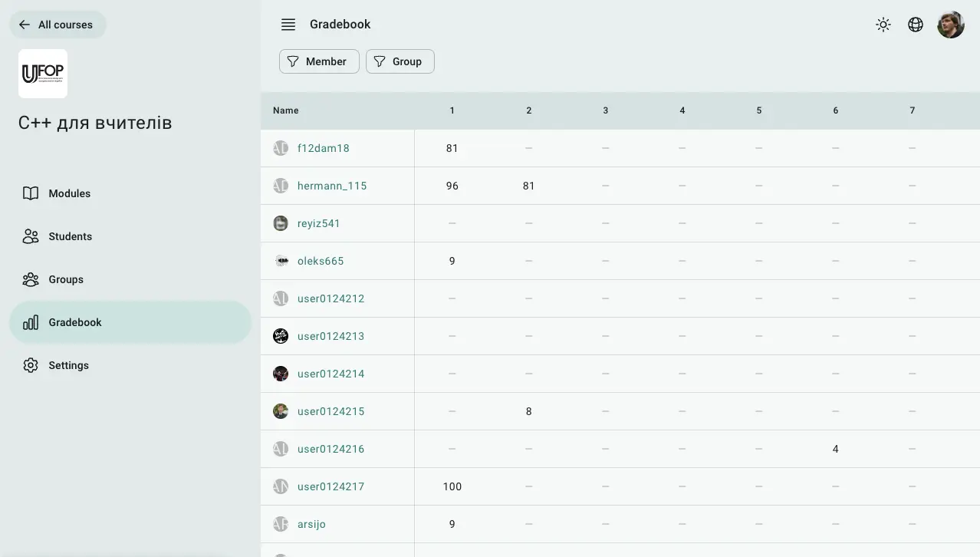Open the Group filter dropdown
980x557 pixels.
(400, 61)
